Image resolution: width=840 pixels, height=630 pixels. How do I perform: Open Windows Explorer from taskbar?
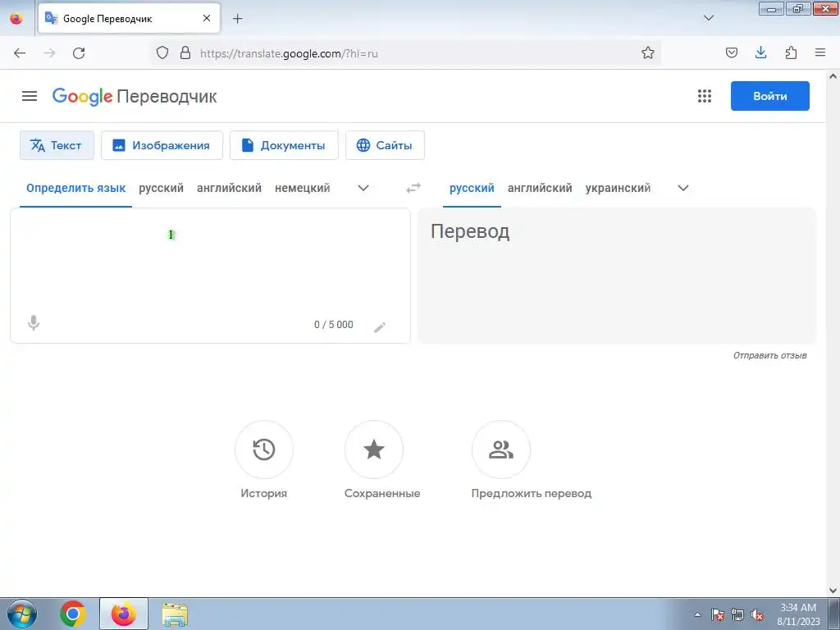pos(175,614)
